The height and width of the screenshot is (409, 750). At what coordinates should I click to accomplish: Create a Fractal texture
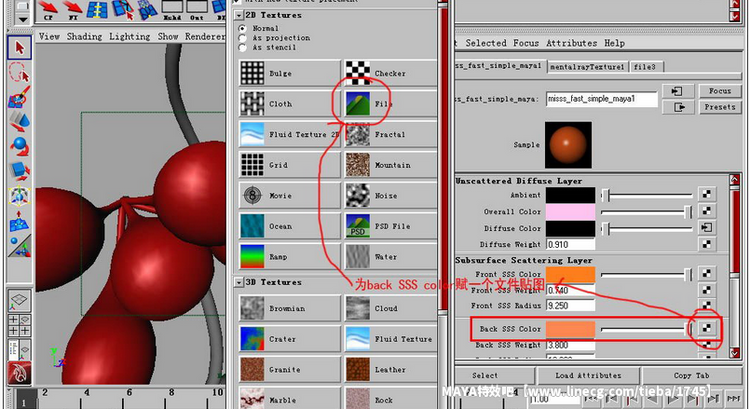(391, 134)
